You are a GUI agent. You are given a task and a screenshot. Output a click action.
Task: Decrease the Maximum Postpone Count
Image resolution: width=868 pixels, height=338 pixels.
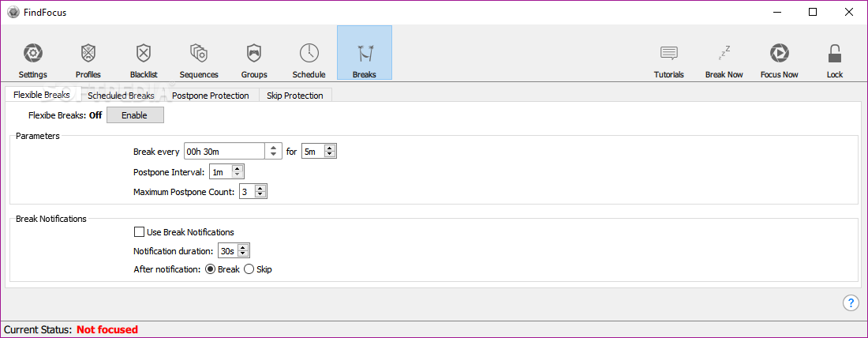click(x=261, y=195)
